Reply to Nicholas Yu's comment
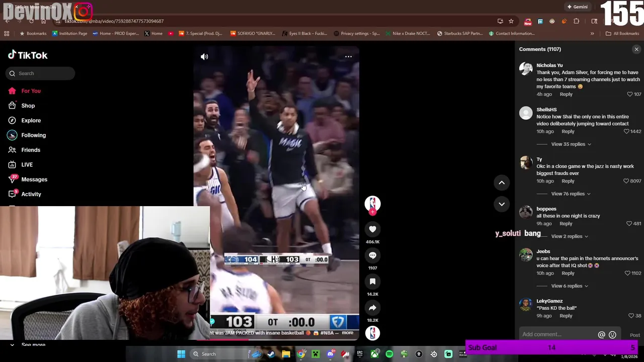The image size is (644, 362). (566, 95)
